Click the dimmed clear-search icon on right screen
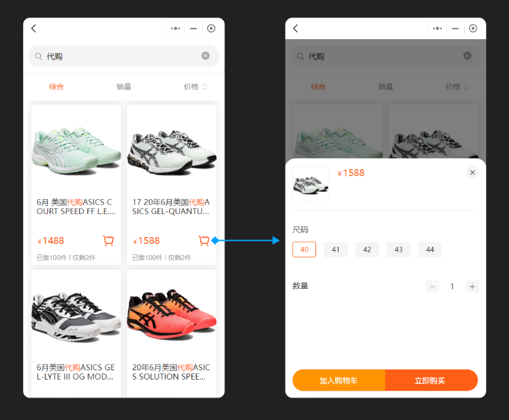The width and height of the screenshot is (509, 420). pos(467,56)
